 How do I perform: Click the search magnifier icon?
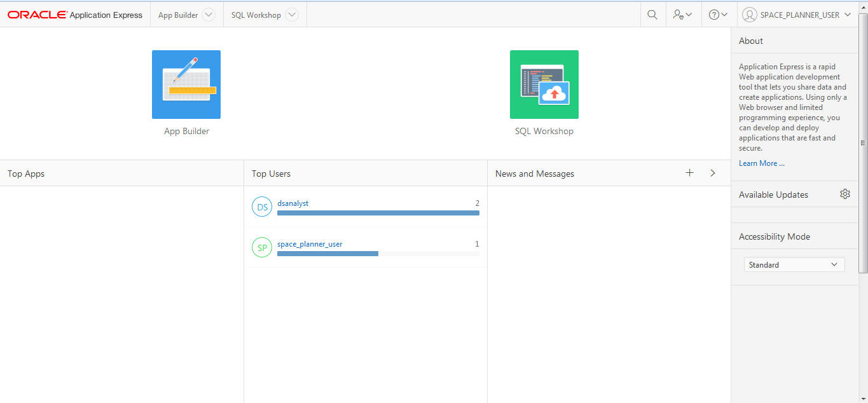pos(652,15)
